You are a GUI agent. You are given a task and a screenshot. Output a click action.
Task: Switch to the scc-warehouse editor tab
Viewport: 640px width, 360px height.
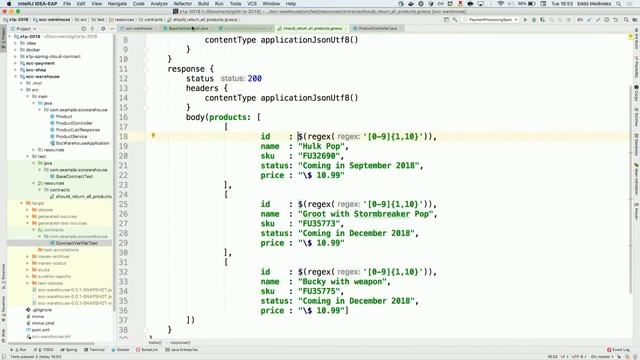[x=138, y=29]
